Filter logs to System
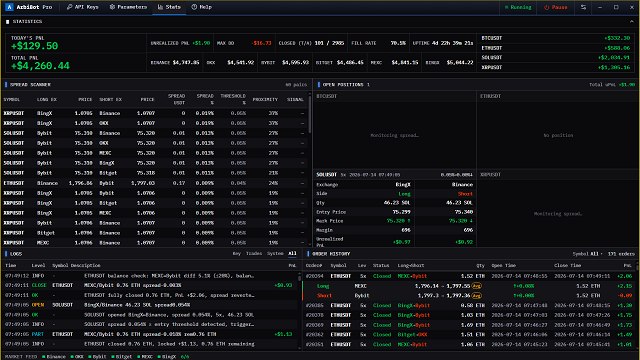Viewport: 640px width, 360px height. click(x=275, y=253)
